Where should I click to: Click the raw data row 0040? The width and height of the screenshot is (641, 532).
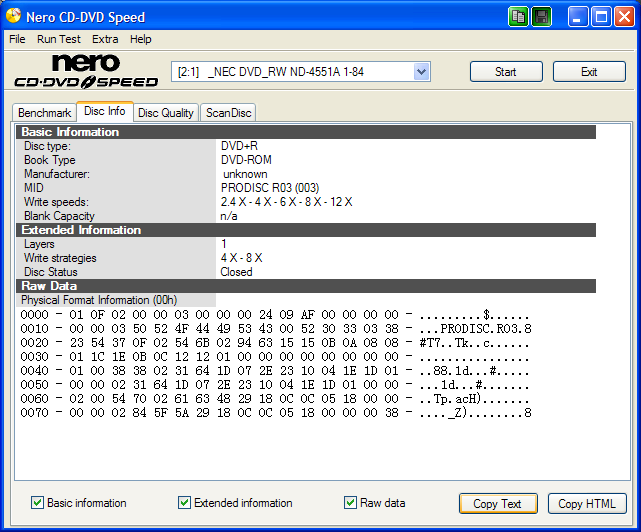point(275,371)
